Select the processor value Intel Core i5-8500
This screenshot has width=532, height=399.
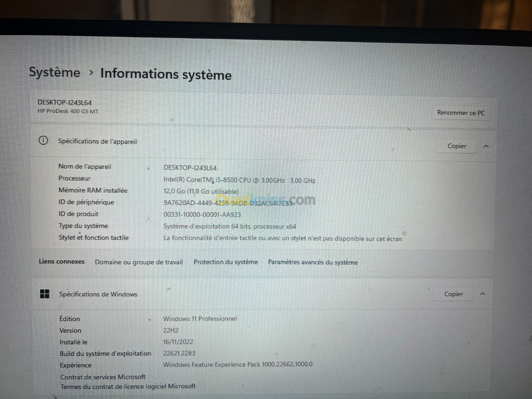239,180
